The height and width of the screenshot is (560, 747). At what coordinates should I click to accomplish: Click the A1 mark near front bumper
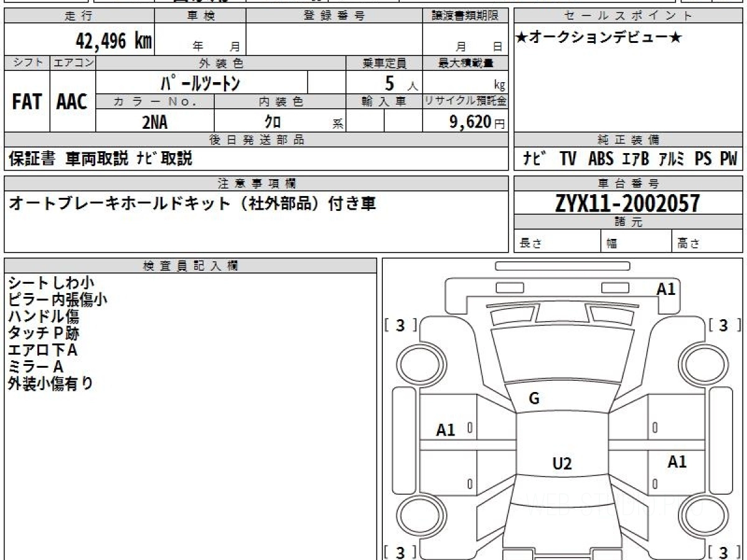click(x=666, y=289)
